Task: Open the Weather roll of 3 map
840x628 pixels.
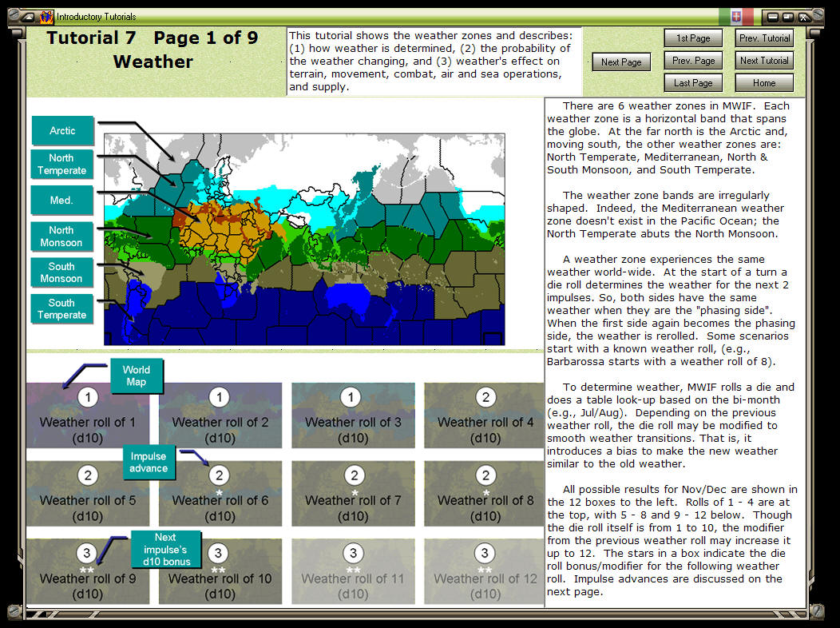Action: [x=353, y=415]
